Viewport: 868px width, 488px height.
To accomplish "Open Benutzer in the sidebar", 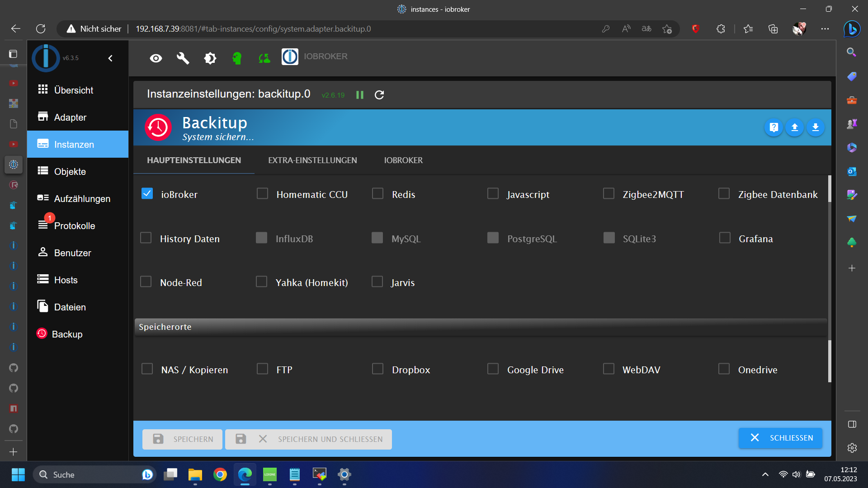I will [78, 253].
